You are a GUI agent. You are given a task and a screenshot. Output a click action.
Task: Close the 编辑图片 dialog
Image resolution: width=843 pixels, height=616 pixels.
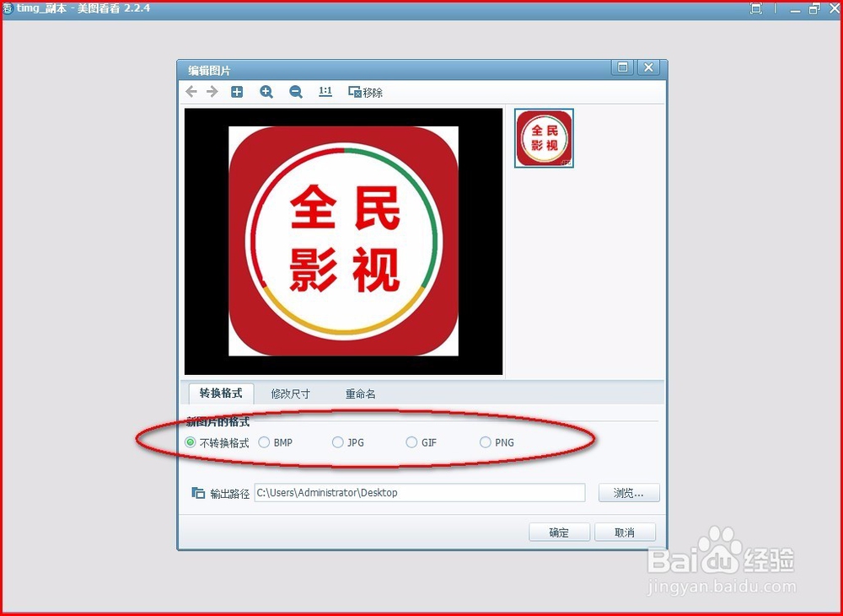pos(648,67)
